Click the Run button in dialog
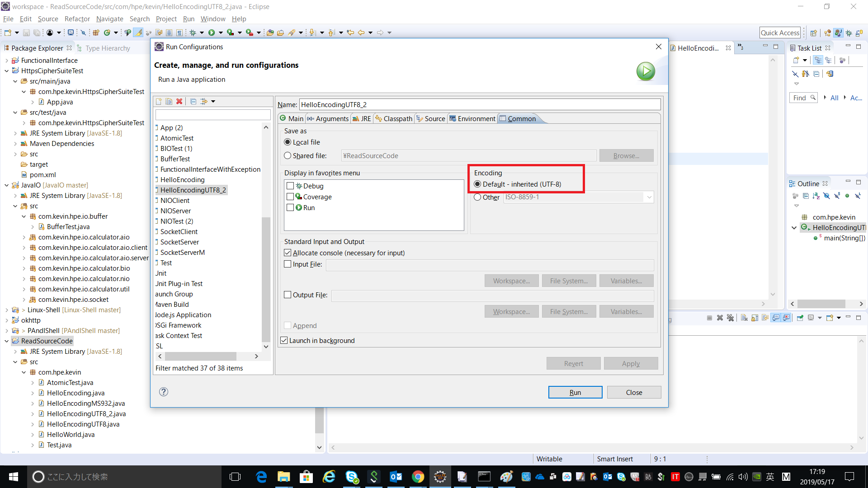Viewport: 868px width, 488px height. [x=575, y=392]
